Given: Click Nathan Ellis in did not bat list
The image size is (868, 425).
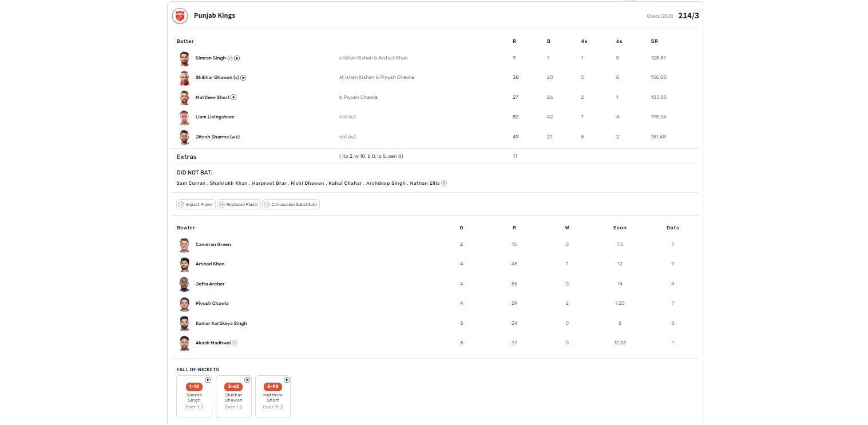Looking at the screenshot, I should 425,183.
